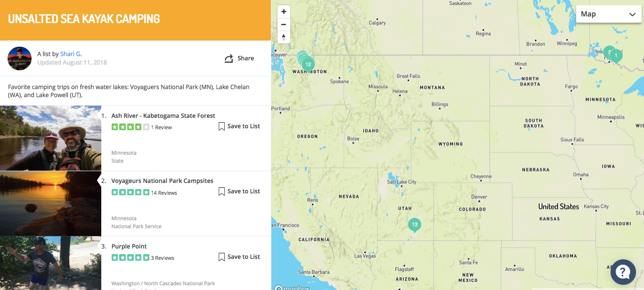Click Updated August 11, 2018 text

point(72,62)
